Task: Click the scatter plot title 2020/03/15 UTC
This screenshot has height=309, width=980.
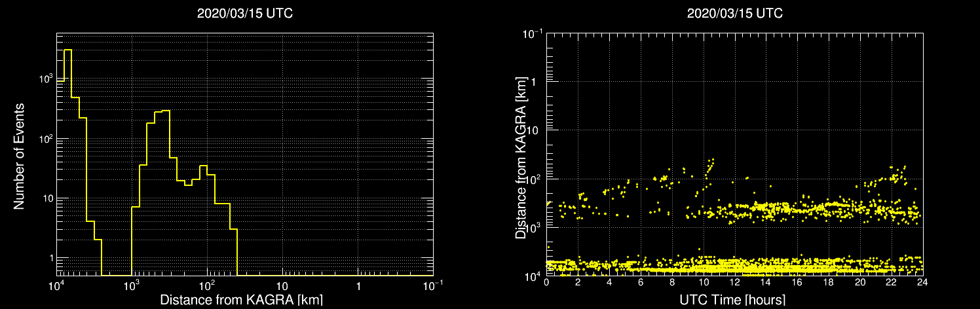Action: pyautogui.click(x=734, y=13)
